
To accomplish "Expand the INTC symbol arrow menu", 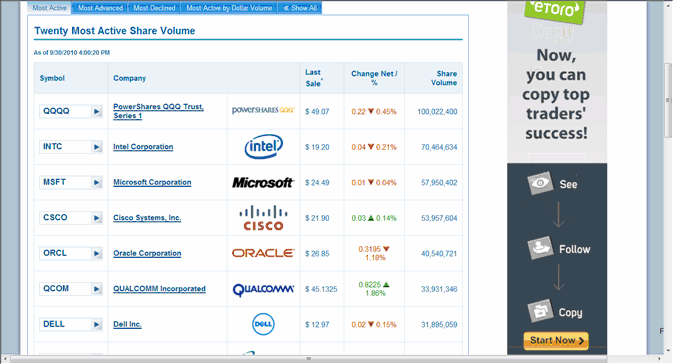I will pyautogui.click(x=97, y=147).
